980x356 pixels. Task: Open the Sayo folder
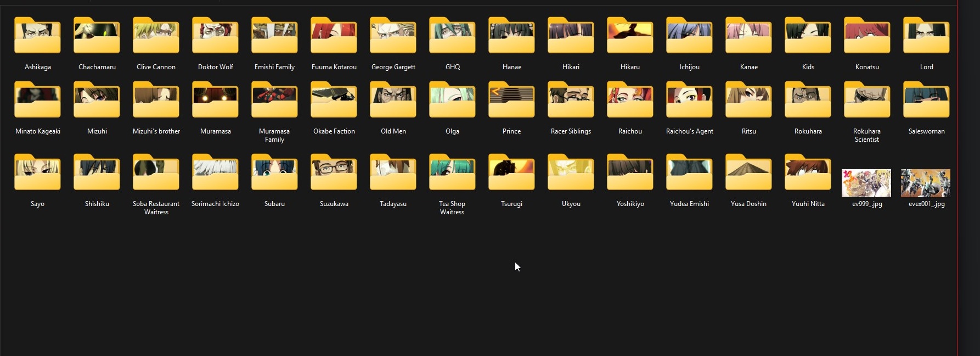click(x=37, y=172)
